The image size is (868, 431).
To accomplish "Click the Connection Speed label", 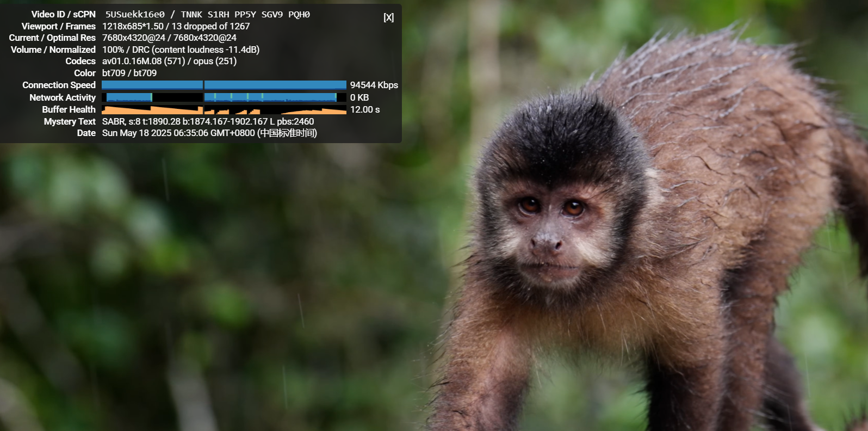I will [x=59, y=85].
